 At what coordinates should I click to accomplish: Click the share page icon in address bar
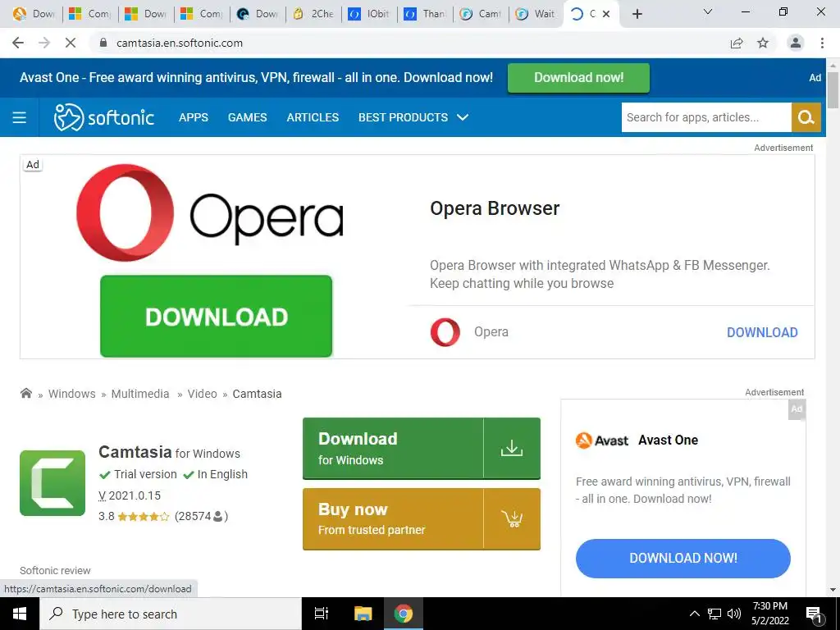(737, 43)
